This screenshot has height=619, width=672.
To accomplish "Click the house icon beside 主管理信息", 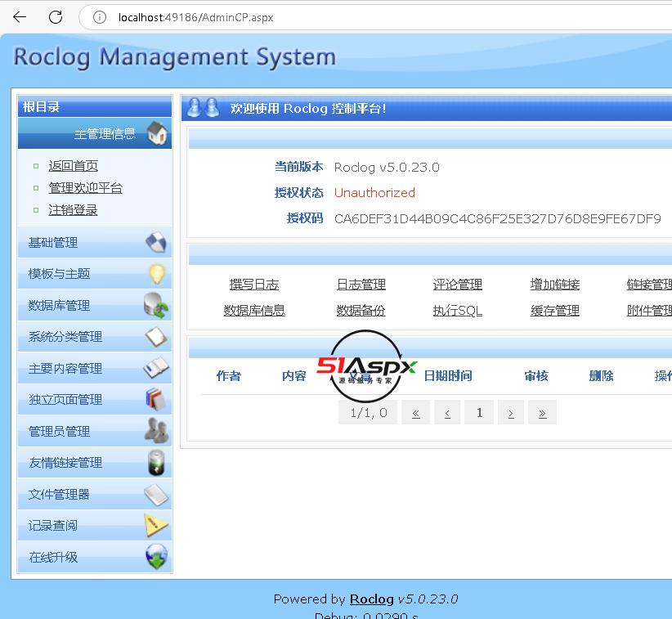I will coord(157,133).
